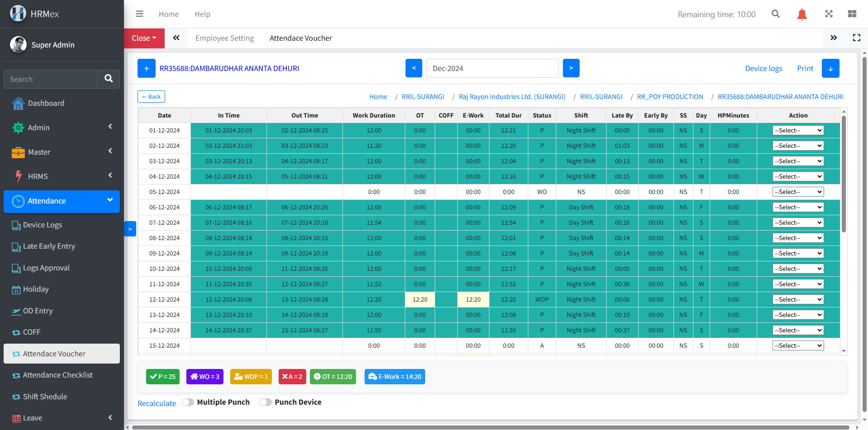The image size is (868, 430).
Task: Toggle the Multiple Punch switch
Action: click(x=188, y=402)
